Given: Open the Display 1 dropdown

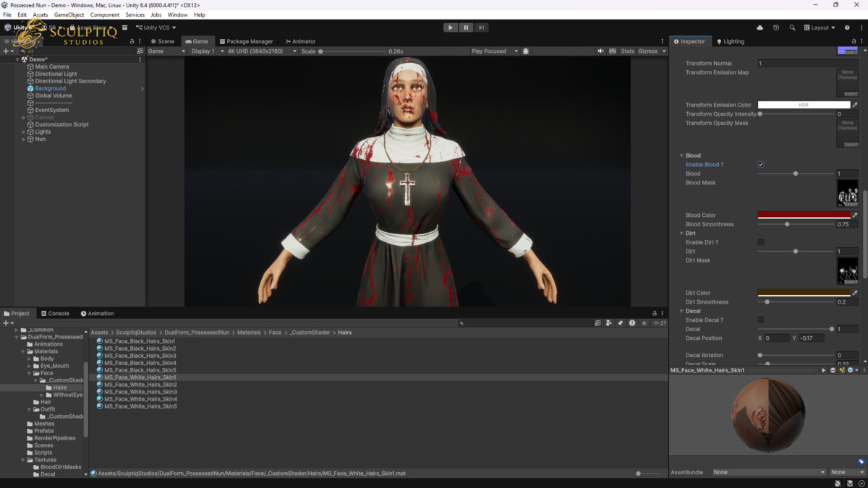Looking at the screenshot, I should (x=206, y=51).
